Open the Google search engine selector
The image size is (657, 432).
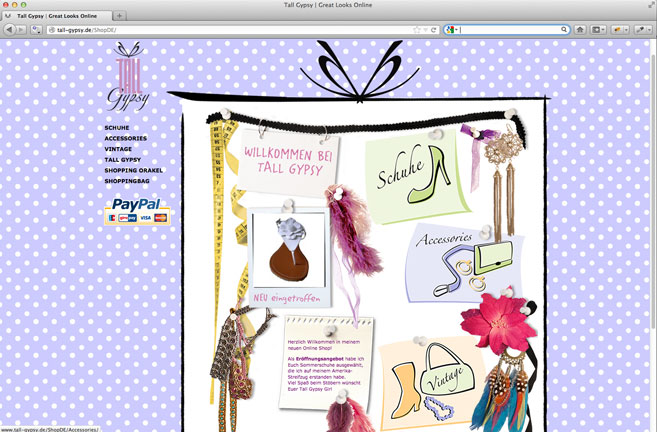(x=452, y=30)
